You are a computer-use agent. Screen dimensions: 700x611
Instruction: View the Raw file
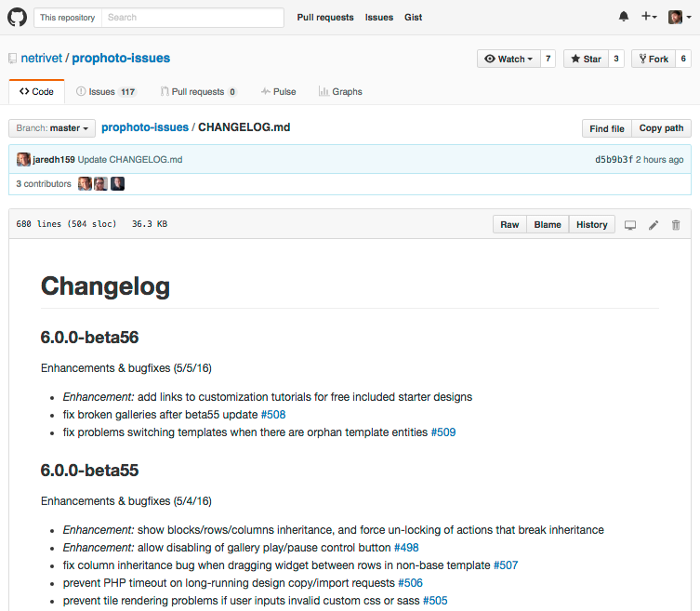click(509, 224)
